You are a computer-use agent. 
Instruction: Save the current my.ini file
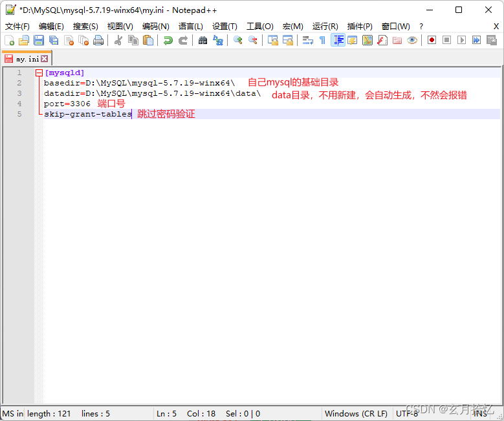[39, 40]
